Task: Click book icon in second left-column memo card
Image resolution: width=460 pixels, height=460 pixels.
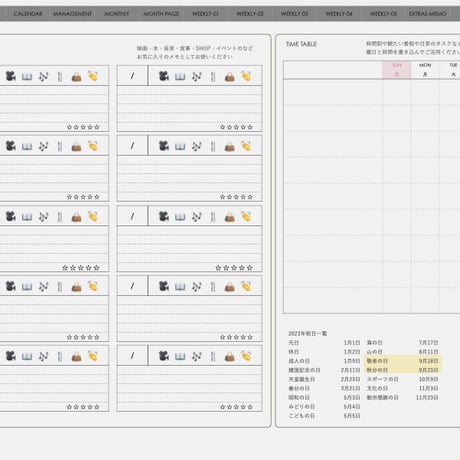Action: [27, 147]
